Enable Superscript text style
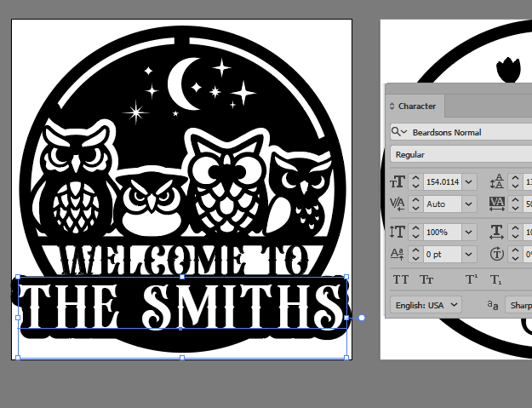532x408 pixels. click(x=471, y=279)
